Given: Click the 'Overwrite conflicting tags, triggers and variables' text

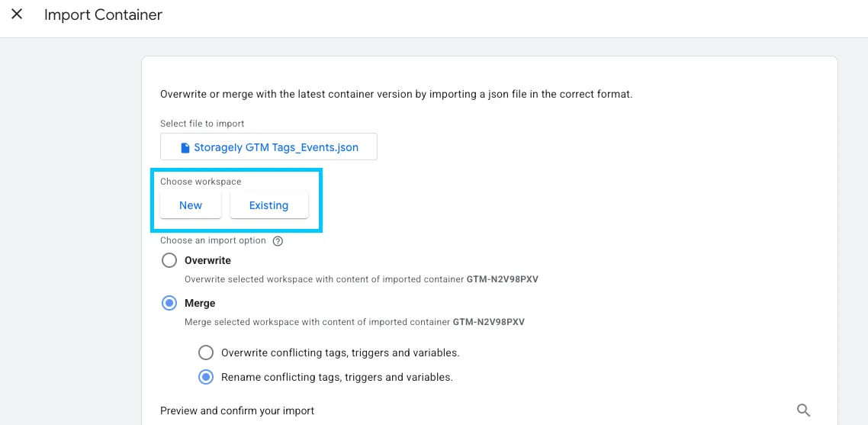Looking at the screenshot, I should [340, 353].
